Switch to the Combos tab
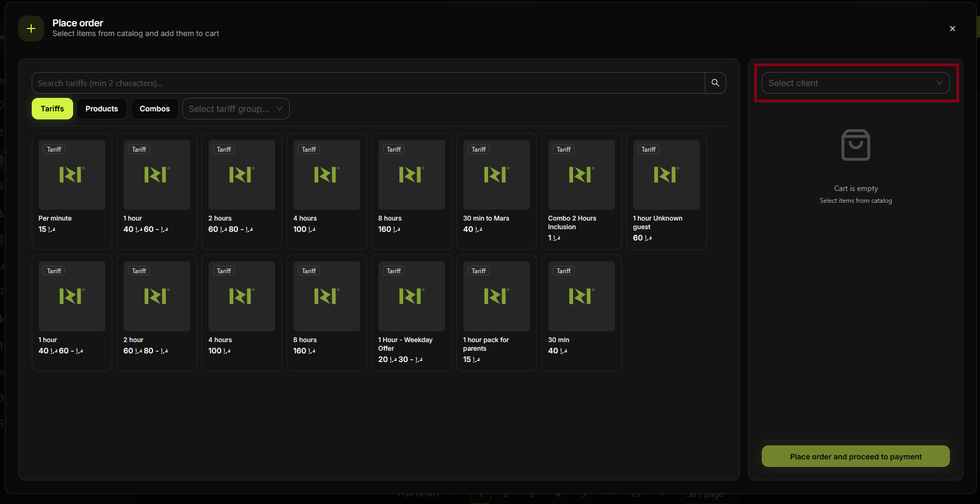This screenshot has height=504, width=980. pos(154,108)
